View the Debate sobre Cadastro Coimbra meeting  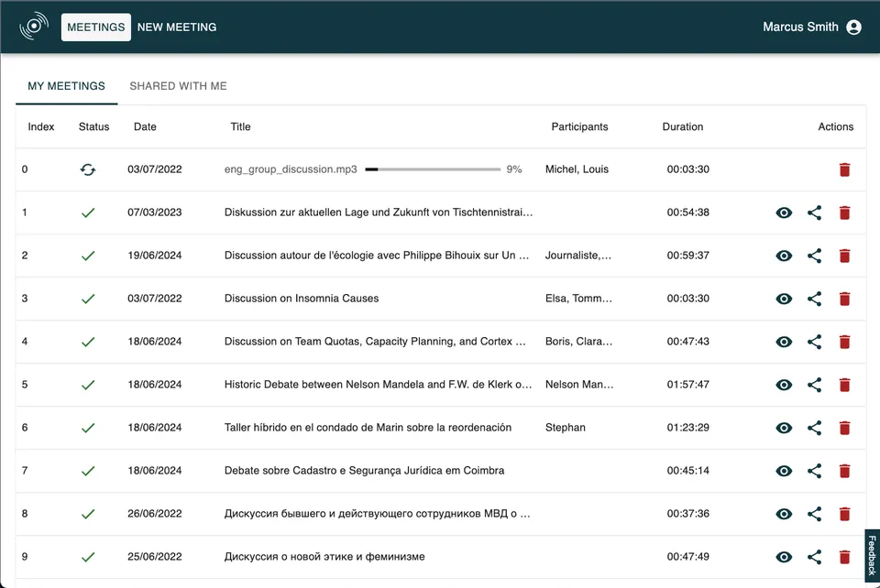click(784, 471)
